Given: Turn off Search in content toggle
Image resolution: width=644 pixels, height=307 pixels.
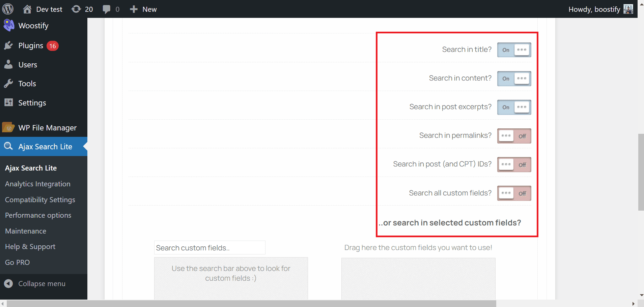Looking at the screenshot, I should 514,79.
